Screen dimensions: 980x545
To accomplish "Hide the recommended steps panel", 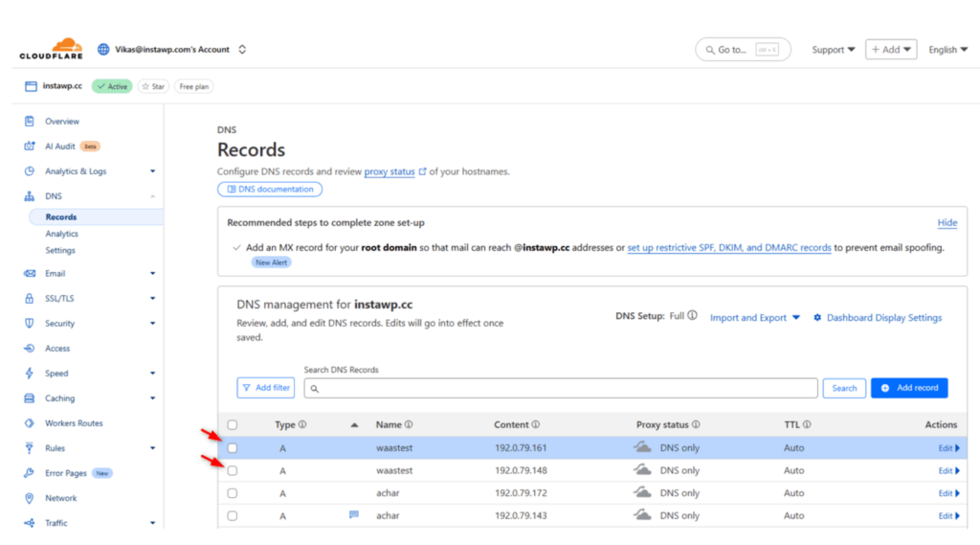I will pyautogui.click(x=947, y=223).
